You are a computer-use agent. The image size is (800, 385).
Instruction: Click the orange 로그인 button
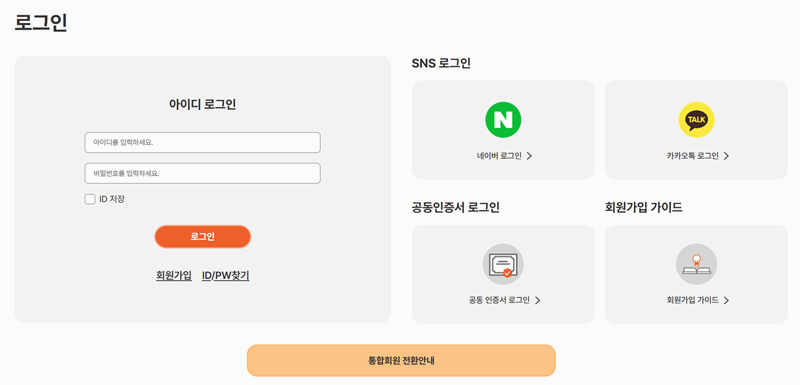coord(203,237)
